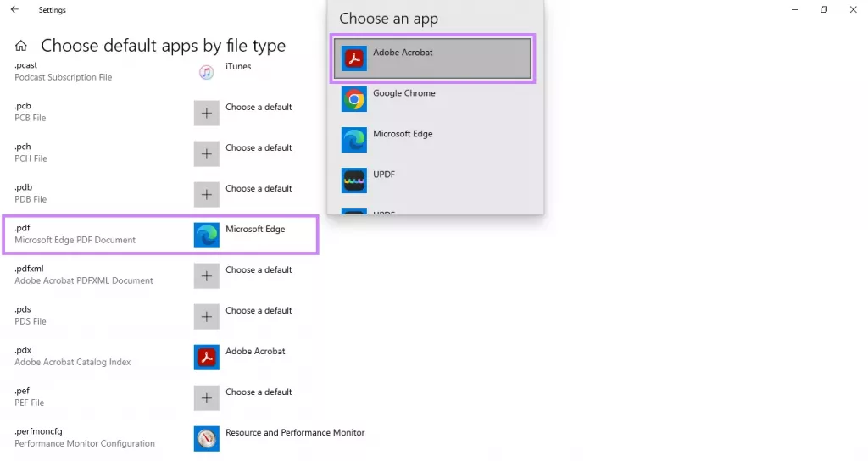
Task: Click 'Adobe Acrobat PDFXML Document' description
Action: pos(84,280)
